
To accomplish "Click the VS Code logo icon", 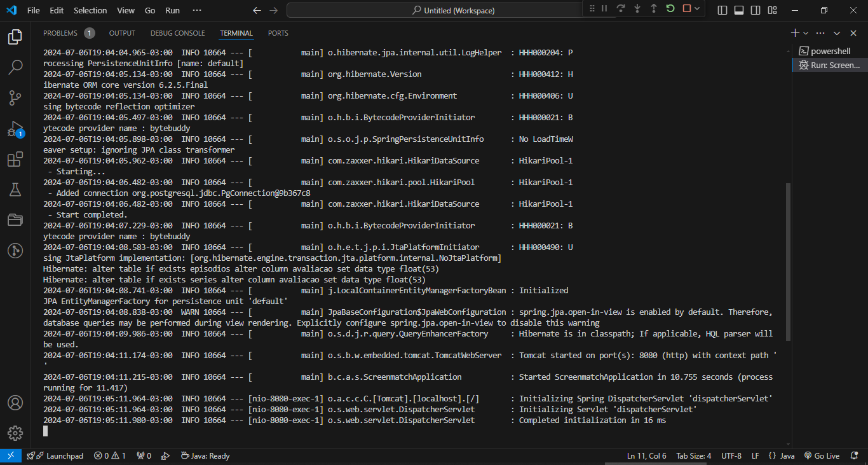I will point(11,10).
